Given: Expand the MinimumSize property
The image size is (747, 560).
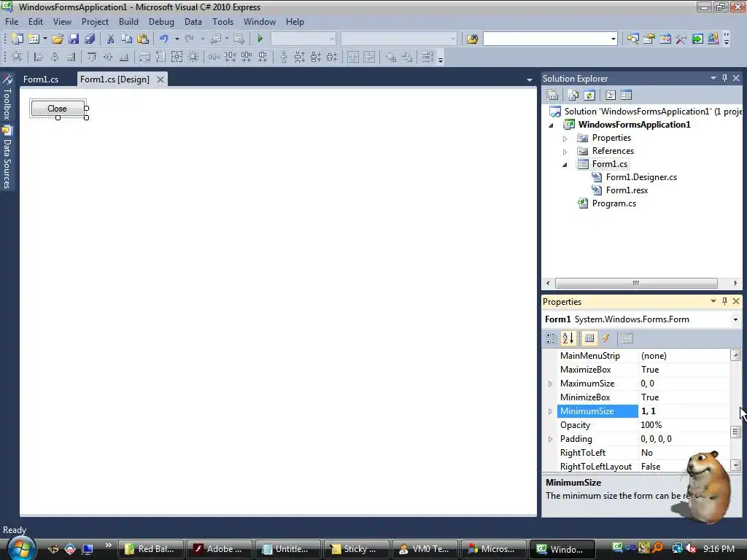Looking at the screenshot, I should [x=550, y=411].
